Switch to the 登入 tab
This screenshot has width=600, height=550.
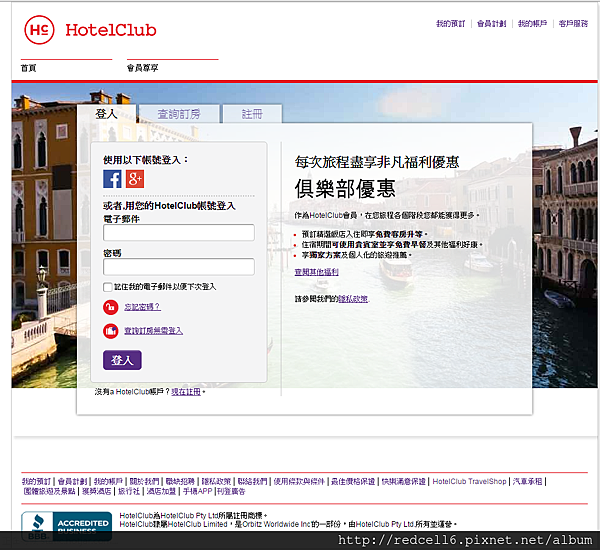[x=106, y=114]
